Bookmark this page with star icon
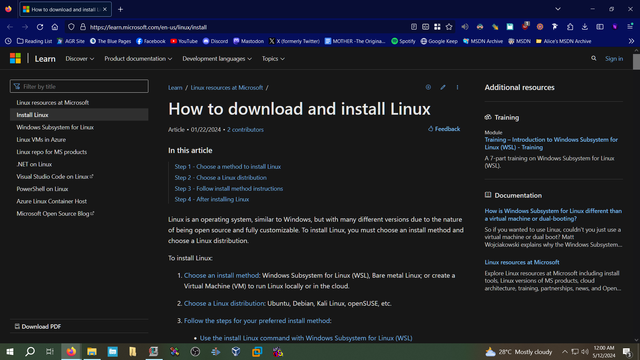The image size is (640, 360). click(449, 27)
